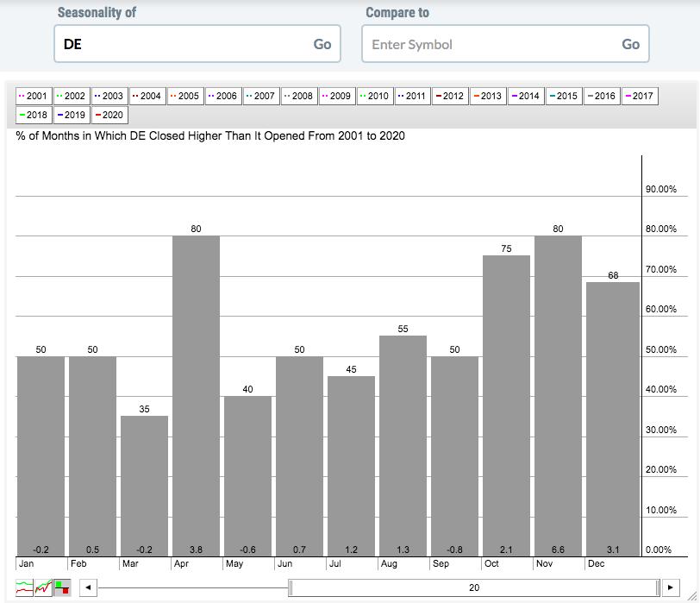Screen dimensions: 700x603
Task: Toggle the 2017 year legend button
Action: (640, 96)
